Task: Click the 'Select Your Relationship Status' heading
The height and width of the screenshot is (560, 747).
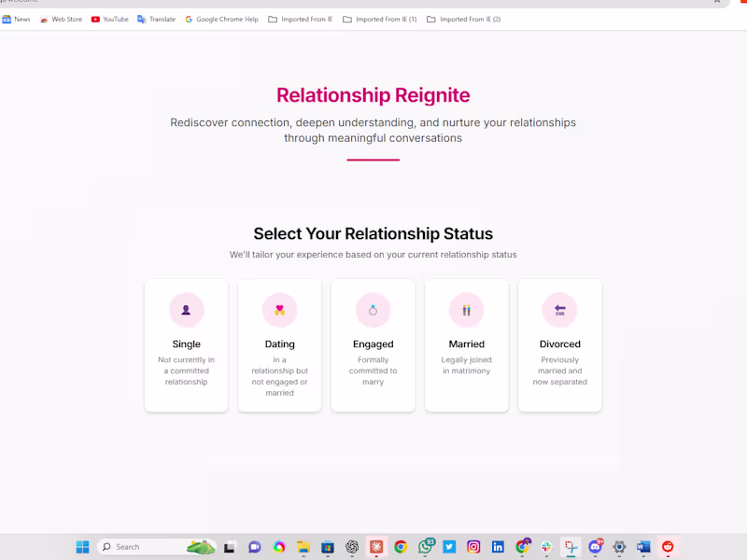Action: (373, 234)
